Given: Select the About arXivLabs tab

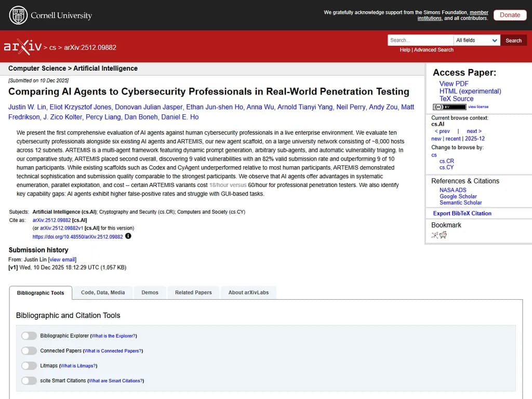Looking at the screenshot, I should point(248,292).
